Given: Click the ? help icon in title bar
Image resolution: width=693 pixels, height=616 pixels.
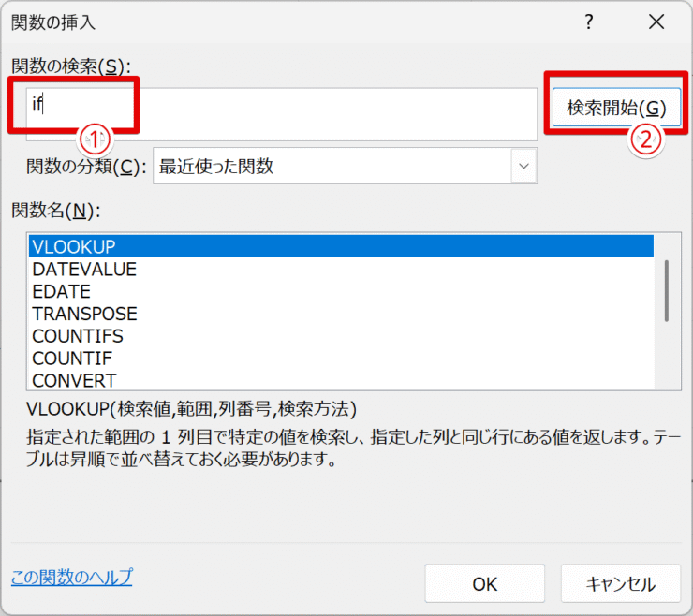Looking at the screenshot, I should click(x=589, y=22).
